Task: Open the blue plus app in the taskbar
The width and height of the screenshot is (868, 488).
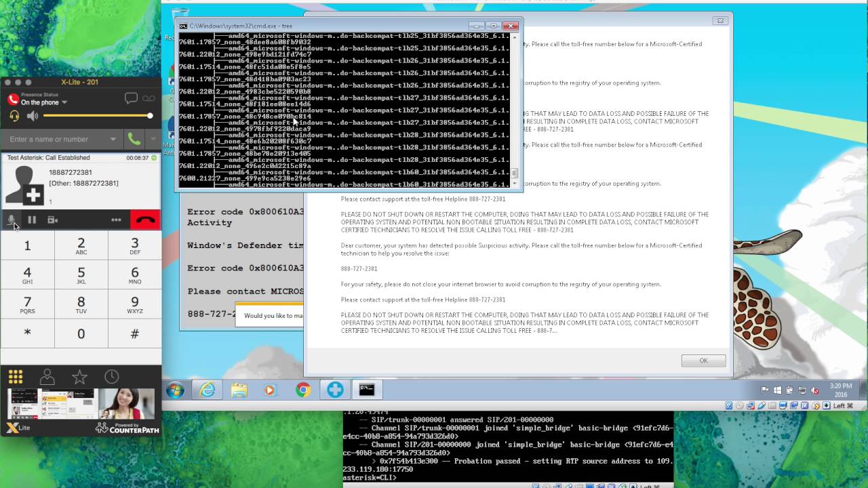Action: pyautogui.click(x=335, y=390)
